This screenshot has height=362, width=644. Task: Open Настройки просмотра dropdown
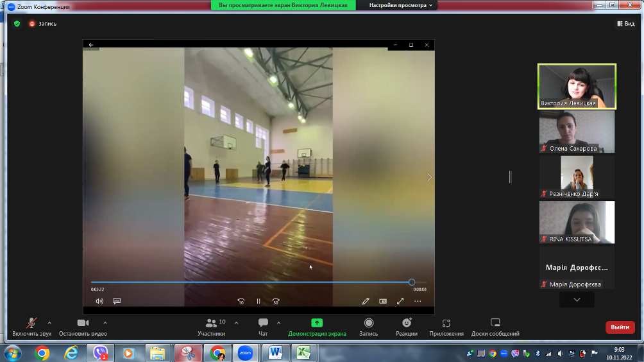(401, 5)
